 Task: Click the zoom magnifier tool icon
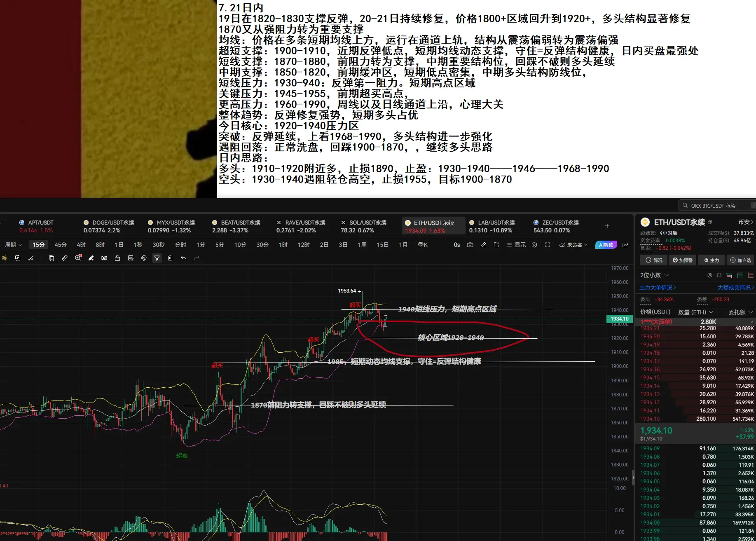point(78,258)
